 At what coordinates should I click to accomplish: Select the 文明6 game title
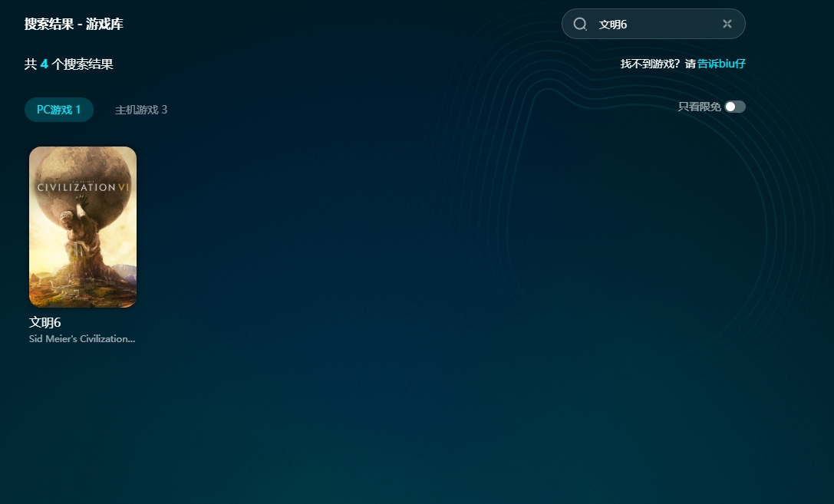pyautogui.click(x=45, y=323)
